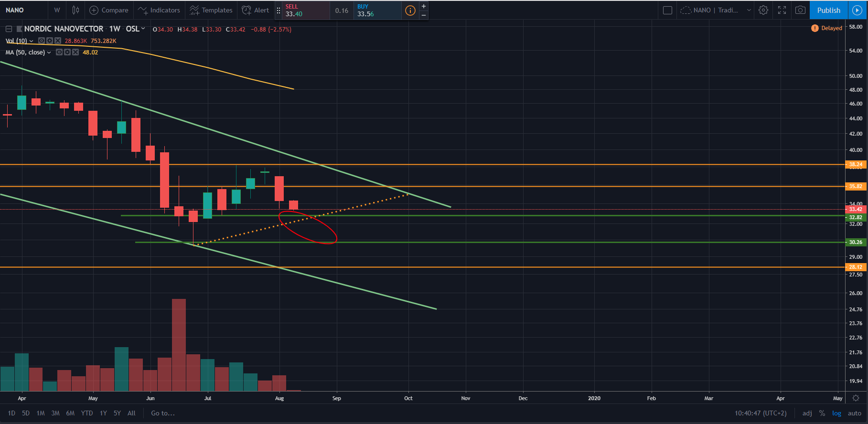This screenshot has height=424, width=868.
Task: Click the gear icon at time axis corner
Action: tap(856, 398)
